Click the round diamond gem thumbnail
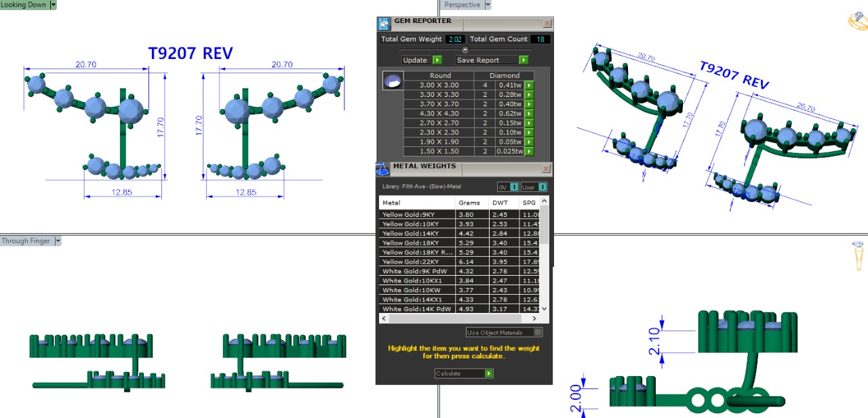 391,81
